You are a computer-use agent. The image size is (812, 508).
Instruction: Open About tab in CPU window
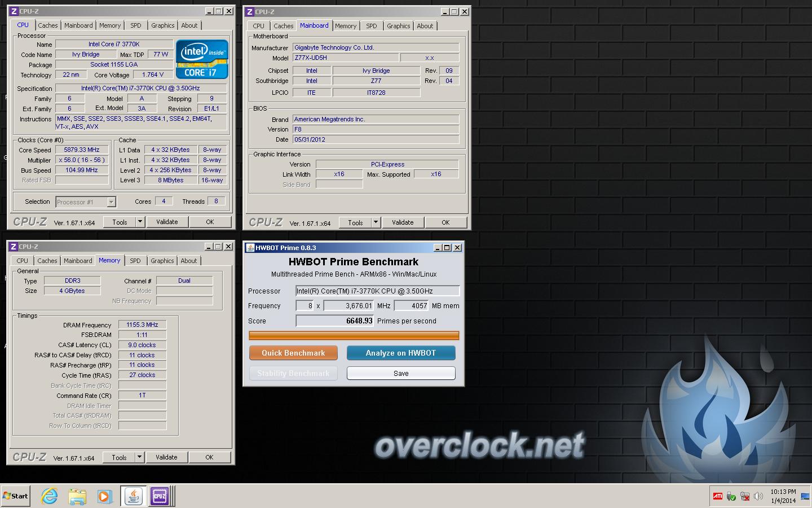[x=189, y=25]
